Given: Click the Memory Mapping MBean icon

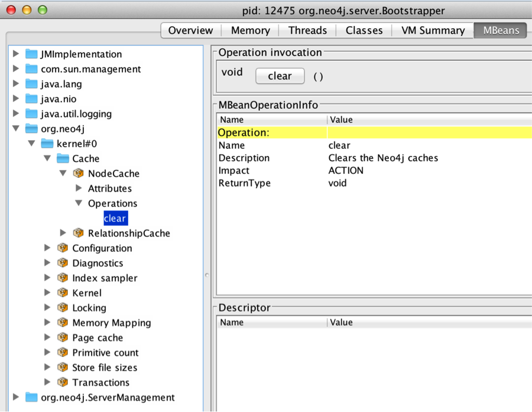Looking at the screenshot, I should (x=63, y=323).
